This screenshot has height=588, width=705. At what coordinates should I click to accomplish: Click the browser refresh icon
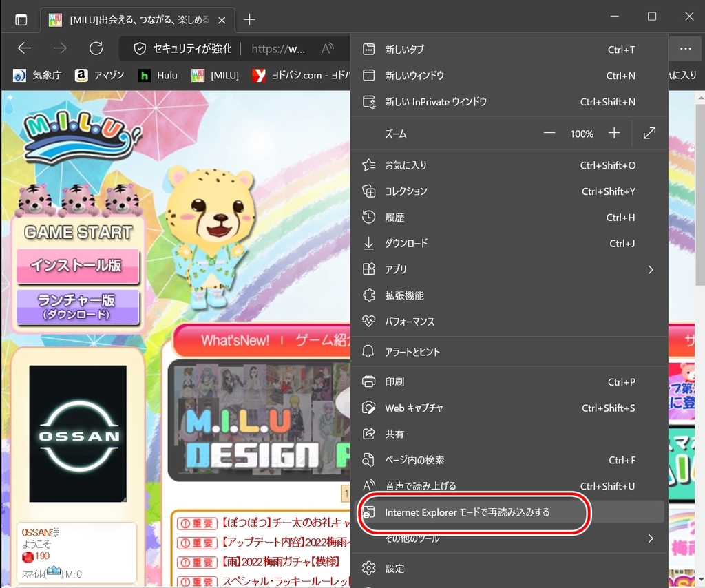pyautogui.click(x=96, y=48)
